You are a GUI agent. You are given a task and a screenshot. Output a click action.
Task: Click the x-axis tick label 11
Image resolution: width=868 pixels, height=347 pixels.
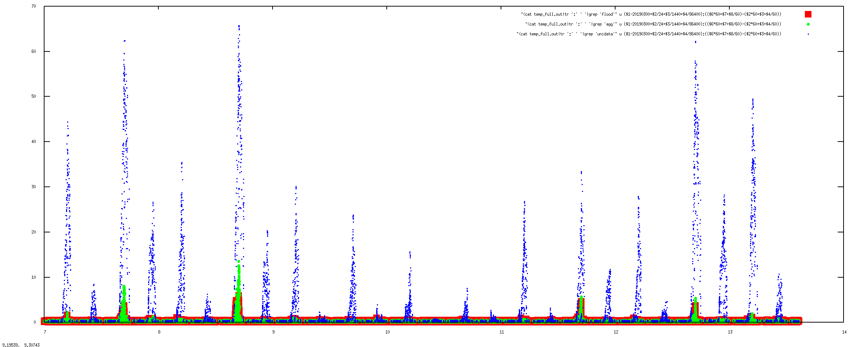tap(502, 332)
